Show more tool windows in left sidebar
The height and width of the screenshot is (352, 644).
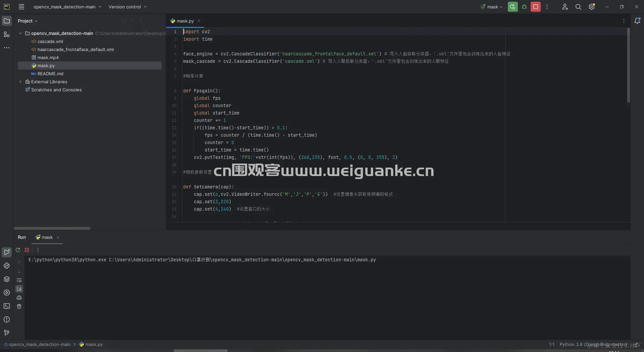pos(7,48)
